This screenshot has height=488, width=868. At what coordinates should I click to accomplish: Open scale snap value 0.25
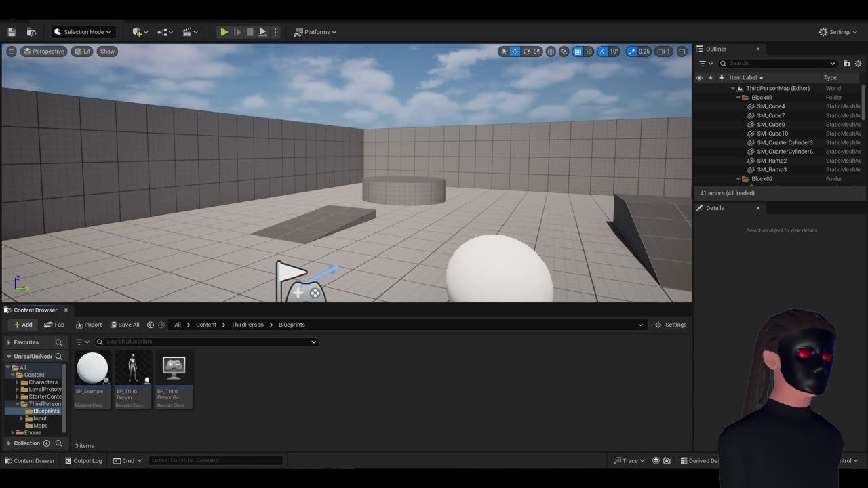click(644, 52)
